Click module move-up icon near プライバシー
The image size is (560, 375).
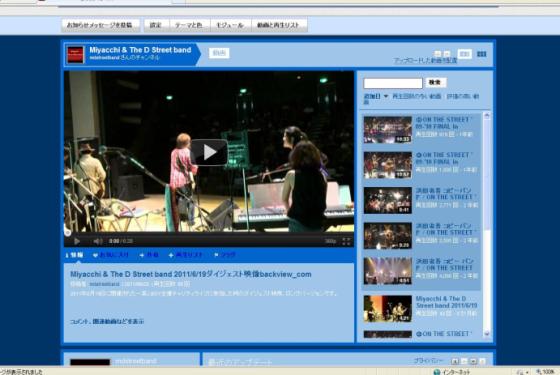(x=455, y=361)
